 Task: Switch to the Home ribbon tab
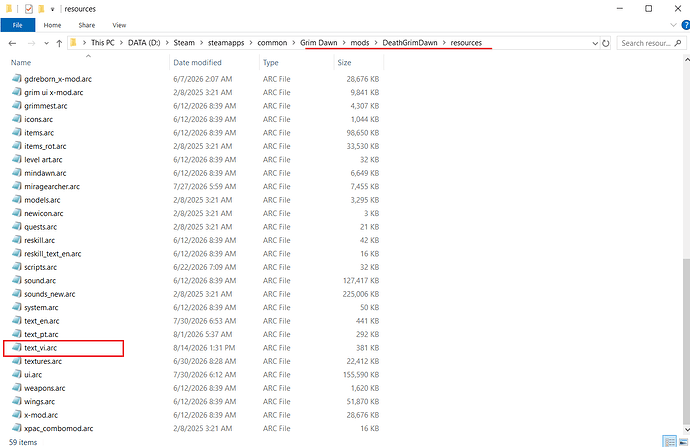coord(52,25)
